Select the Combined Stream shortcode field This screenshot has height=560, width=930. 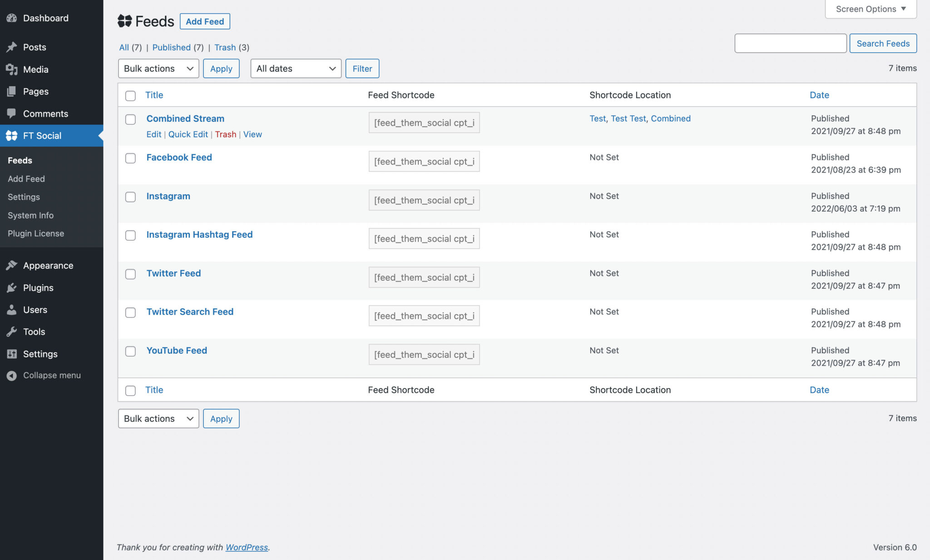point(424,123)
